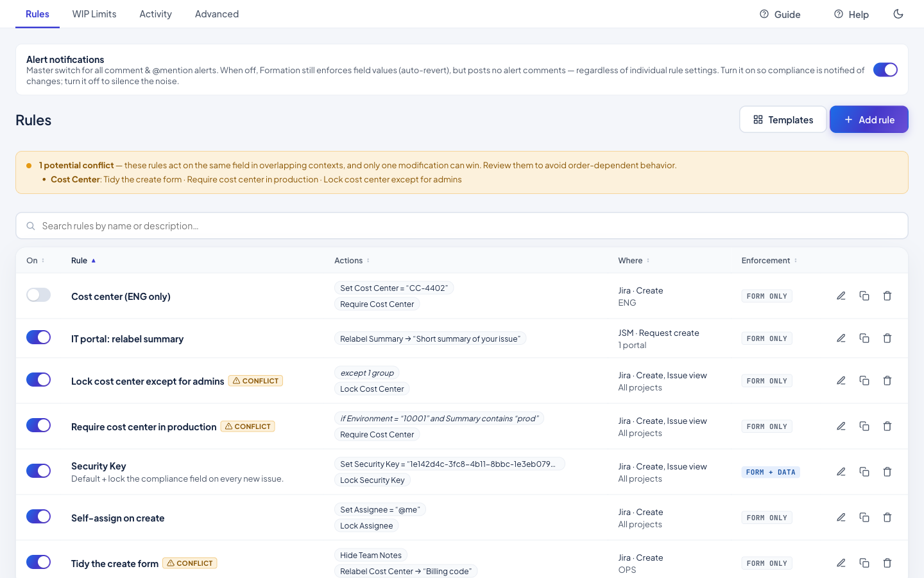Click the Add rule button

point(869,119)
